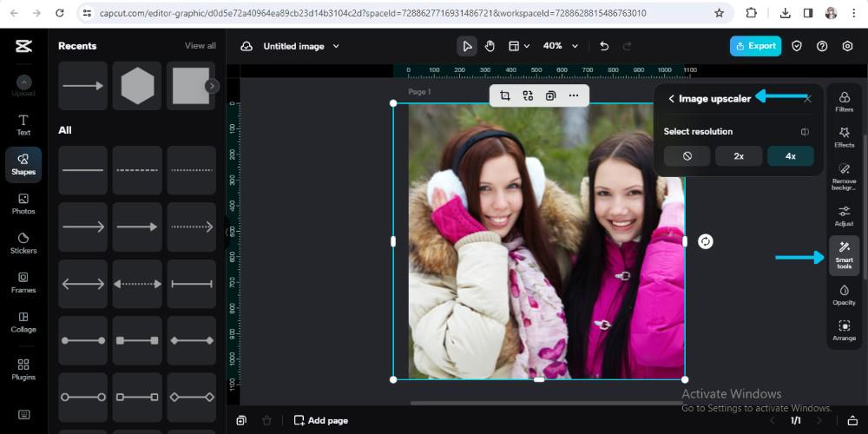The width and height of the screenshot is (868, 434).
Task: Open the shield privacy icon
Action: (x=797, y=46)
